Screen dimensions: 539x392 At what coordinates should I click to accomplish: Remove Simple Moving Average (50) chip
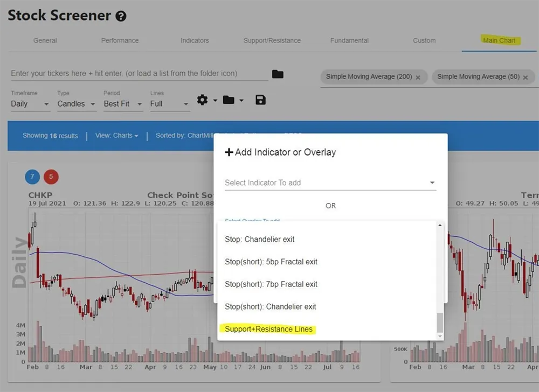524,77
